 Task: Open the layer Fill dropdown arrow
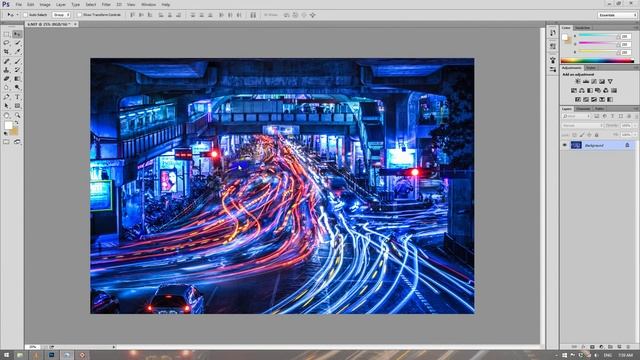(x=635, y=134)
